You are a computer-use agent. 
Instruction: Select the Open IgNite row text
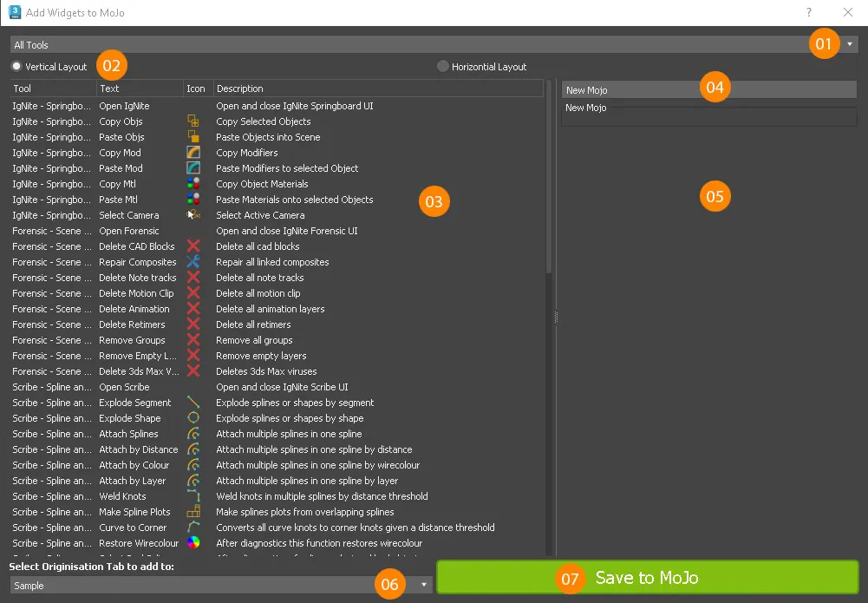coord(124,106)
